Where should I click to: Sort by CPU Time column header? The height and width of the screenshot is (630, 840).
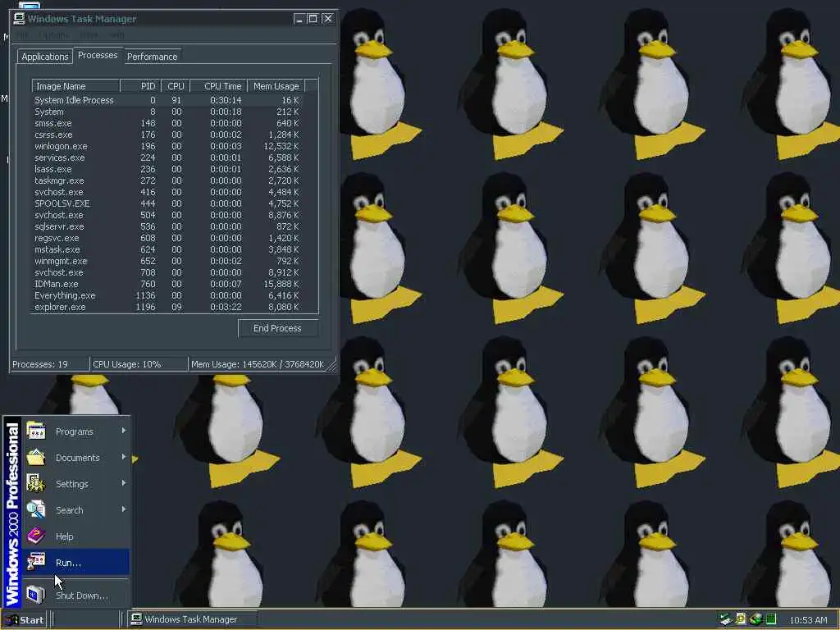pos(218,86)
